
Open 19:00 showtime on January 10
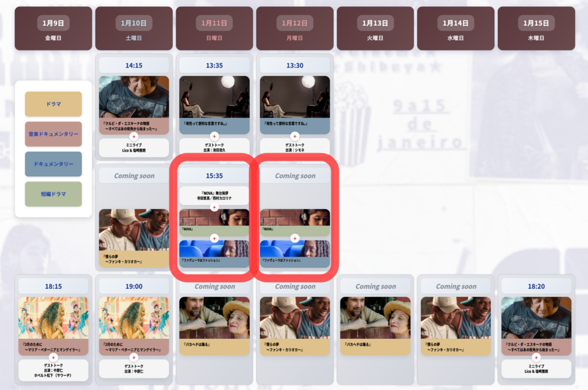click(x=134, y=286)
